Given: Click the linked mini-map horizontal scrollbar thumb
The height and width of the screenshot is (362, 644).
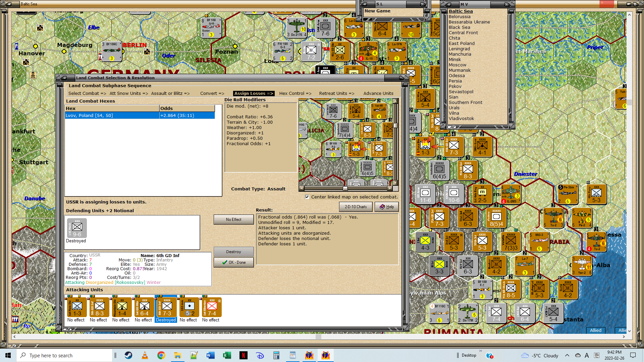Looking at the screenshot, I should tap(345, 188).
